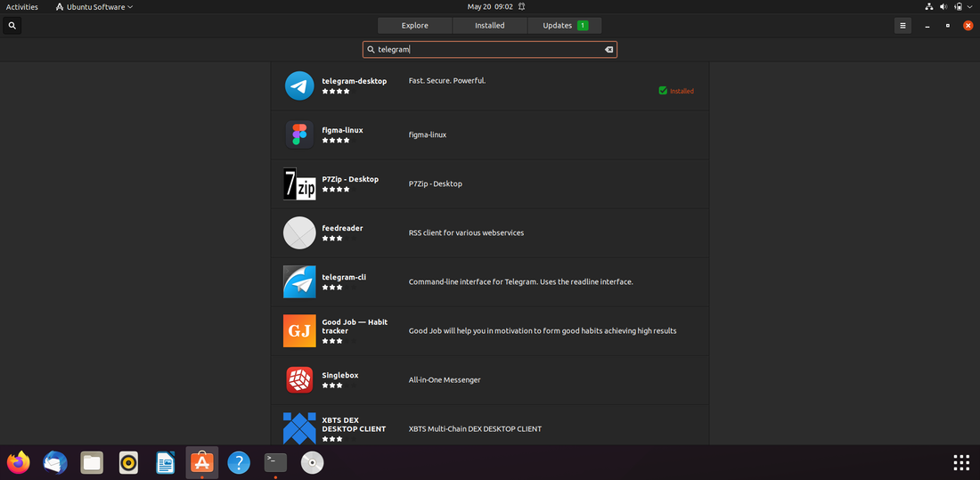Viewport: 980px width, 480px height.
Task: Switch to the Explore tab
Action: coord(415,26)
